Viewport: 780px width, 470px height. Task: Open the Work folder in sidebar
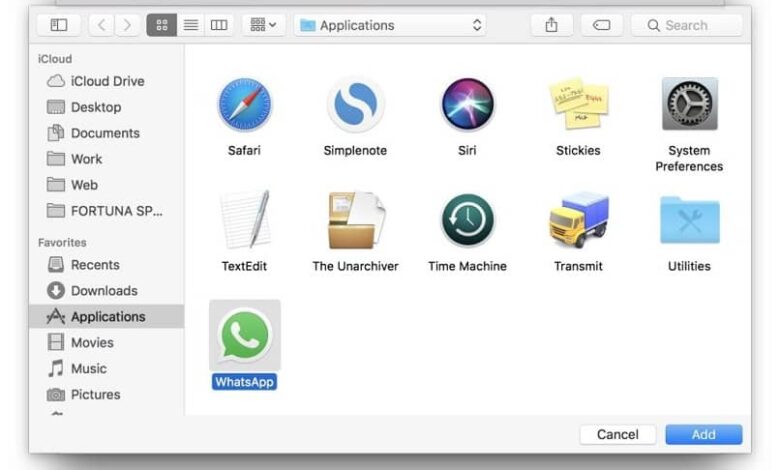(107, 159)
